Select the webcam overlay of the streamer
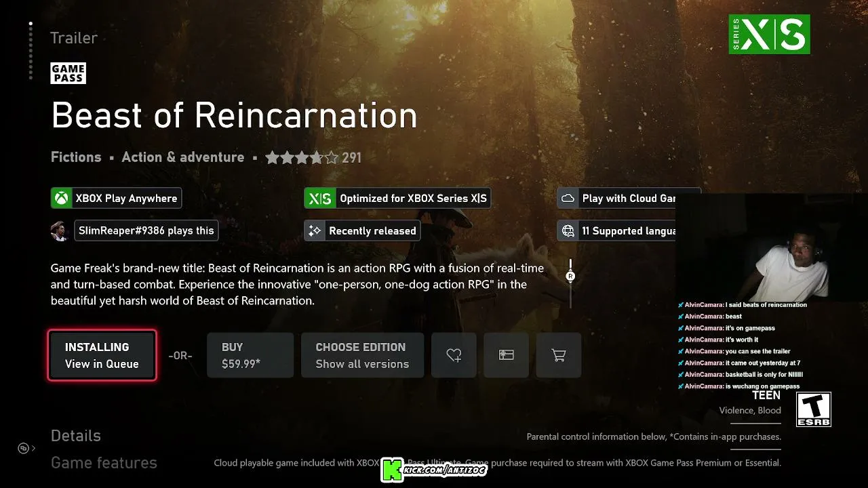868x488 pixels. (772, 247)
